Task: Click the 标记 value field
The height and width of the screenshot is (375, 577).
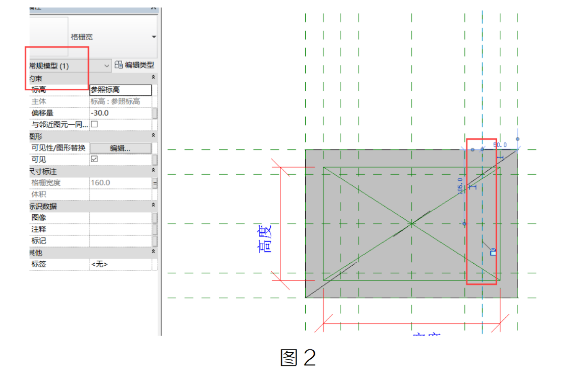Action: tap(121, 241)
